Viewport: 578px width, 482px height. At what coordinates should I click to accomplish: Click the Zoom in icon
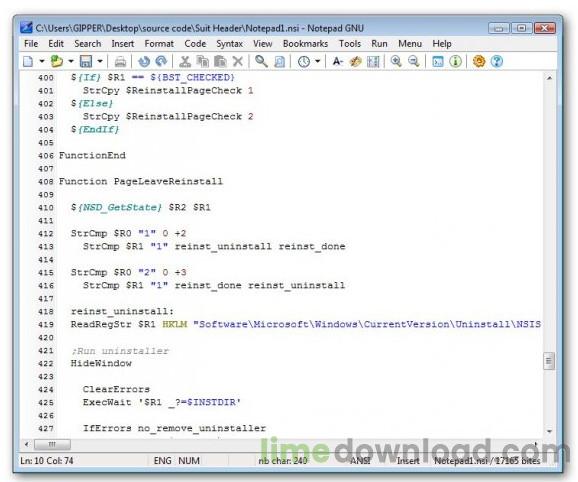coord(396,61)
